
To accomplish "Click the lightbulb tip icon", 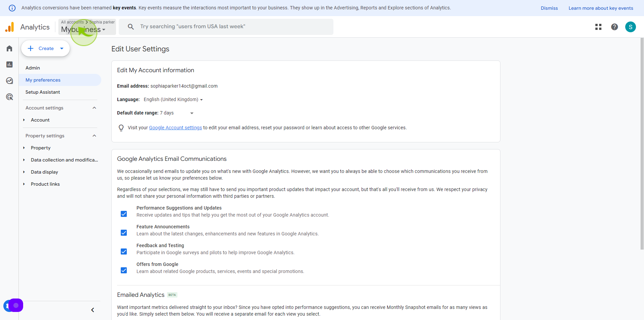I will point(121,128).
